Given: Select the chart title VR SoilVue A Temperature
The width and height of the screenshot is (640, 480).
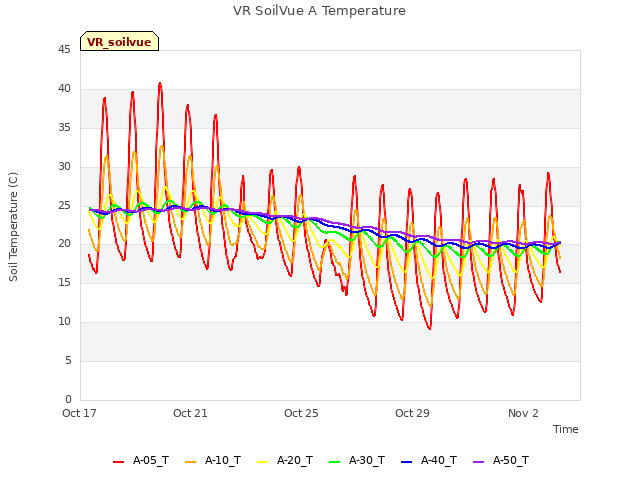Looking at the screenshot, I should [319, 11].
